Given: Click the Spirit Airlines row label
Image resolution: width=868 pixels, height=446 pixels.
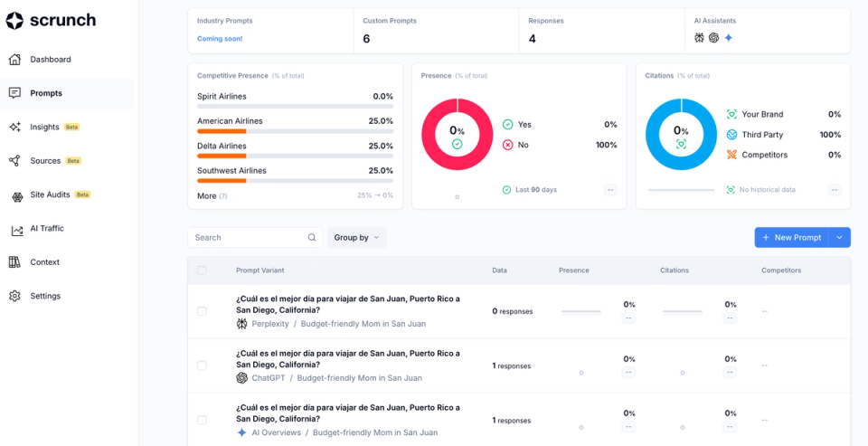Looking at the screenshot, I should coord(222,97).
